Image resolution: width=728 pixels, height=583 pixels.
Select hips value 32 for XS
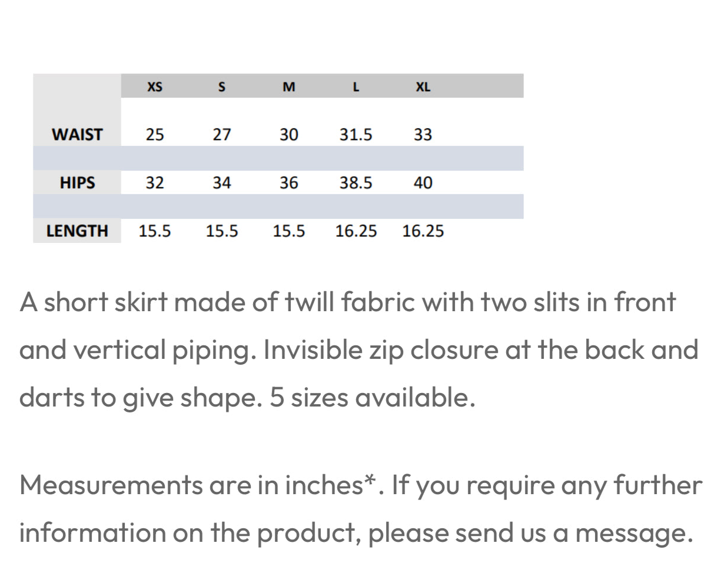click(x=155, y=183)
